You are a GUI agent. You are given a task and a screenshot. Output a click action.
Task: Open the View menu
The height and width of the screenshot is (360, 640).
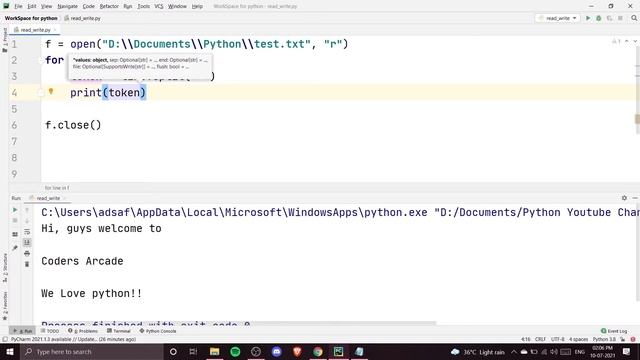(47, 6)
